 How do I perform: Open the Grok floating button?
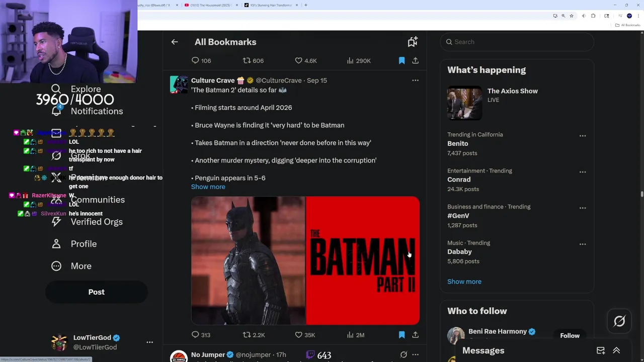click(x=619, y=321)
